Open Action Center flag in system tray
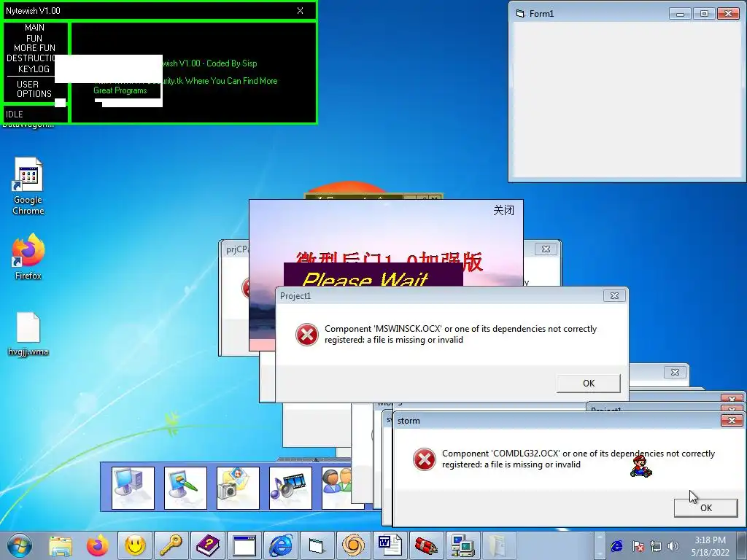The height and width of the screenshot is (560, 747). coord(638,546)
